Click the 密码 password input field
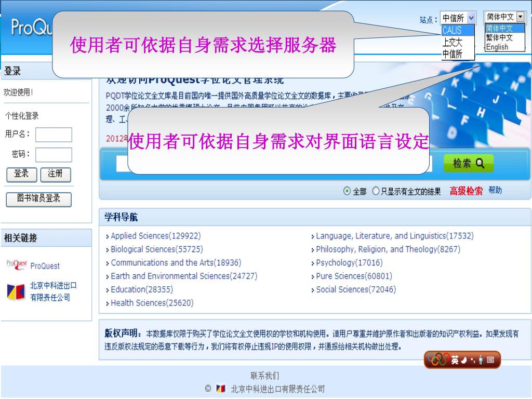The width and height of the screenshot is (532, 399). pyautogui.click(x=54, y=155)
